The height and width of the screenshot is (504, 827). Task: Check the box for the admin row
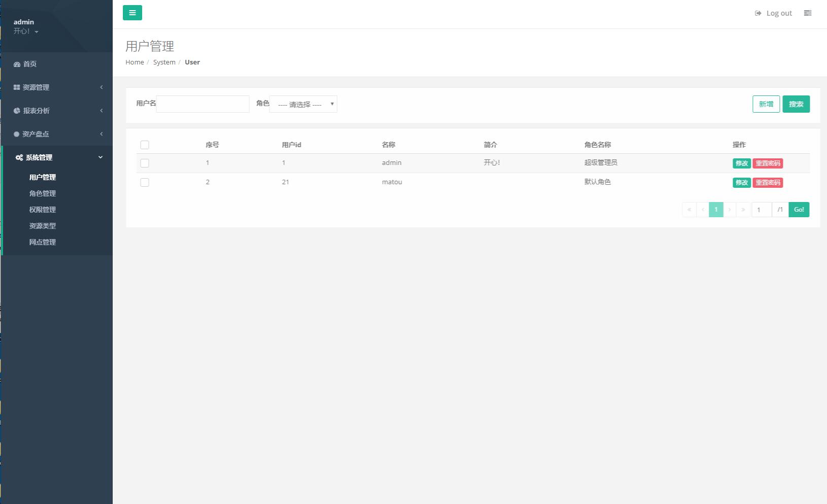[145, 163]
